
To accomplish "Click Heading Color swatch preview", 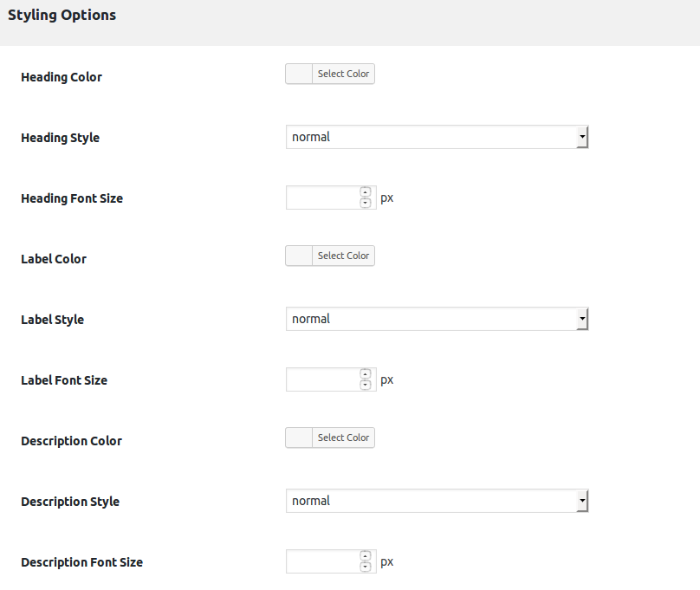I will click(x=299, y=74).
